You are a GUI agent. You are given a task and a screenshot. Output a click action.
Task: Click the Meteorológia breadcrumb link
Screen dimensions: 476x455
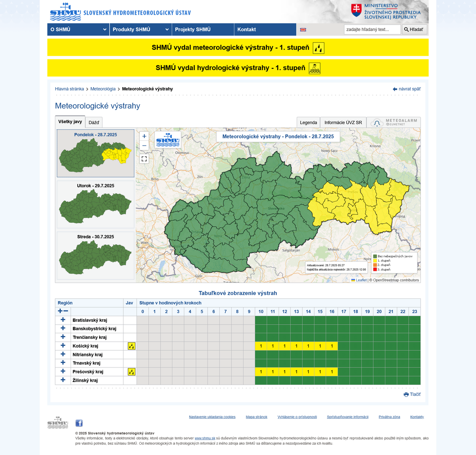pos(103,89)
